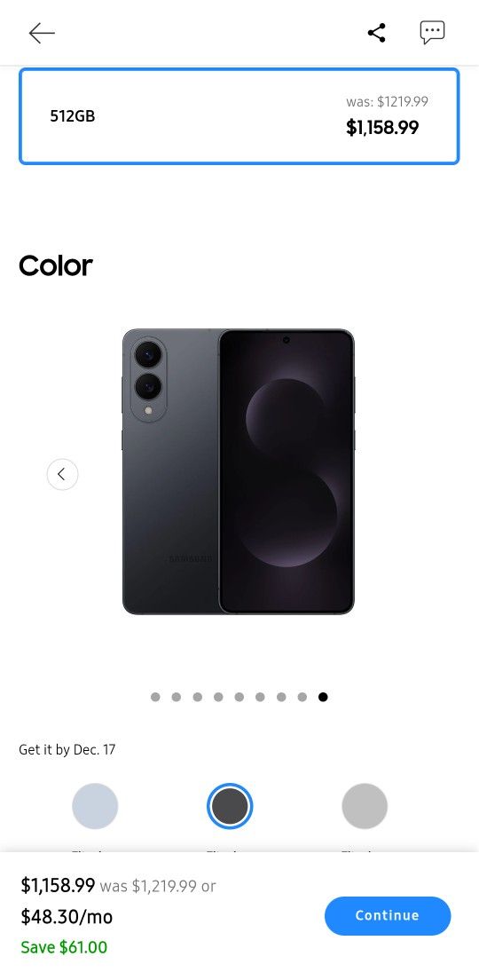This screenshot has height=980, width=479.
Task: Choose the silver color swatch
Action: 365,806
